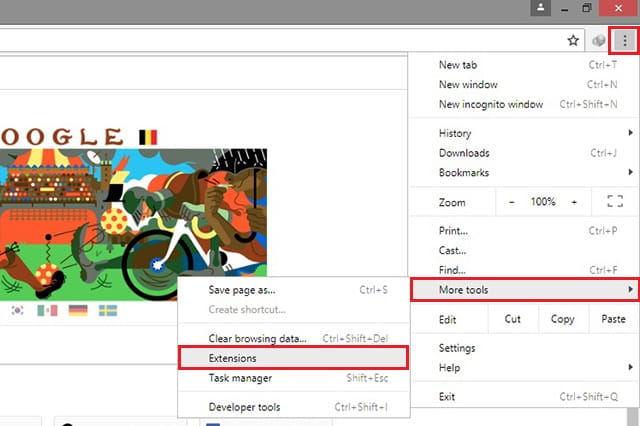Screen dimensions: 640x426
Task: Click the gray extension icon beside the star
Action: (x=598, y=40)
